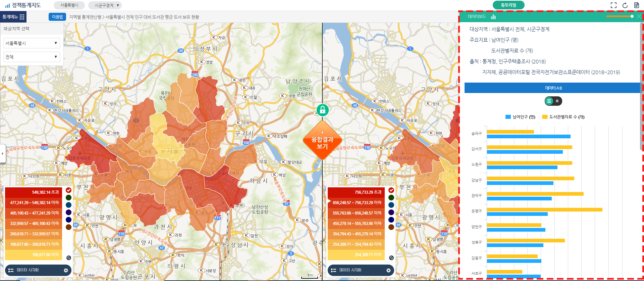Open the 전체 district dropdown

pyautogui.click(x=32, y=57)
